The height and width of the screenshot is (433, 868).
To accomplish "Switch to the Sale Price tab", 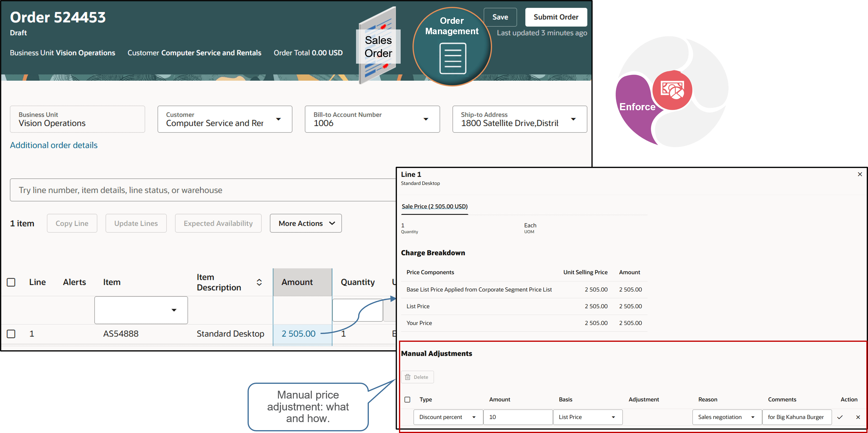I will pyautogui.click(x=434, y=206).
